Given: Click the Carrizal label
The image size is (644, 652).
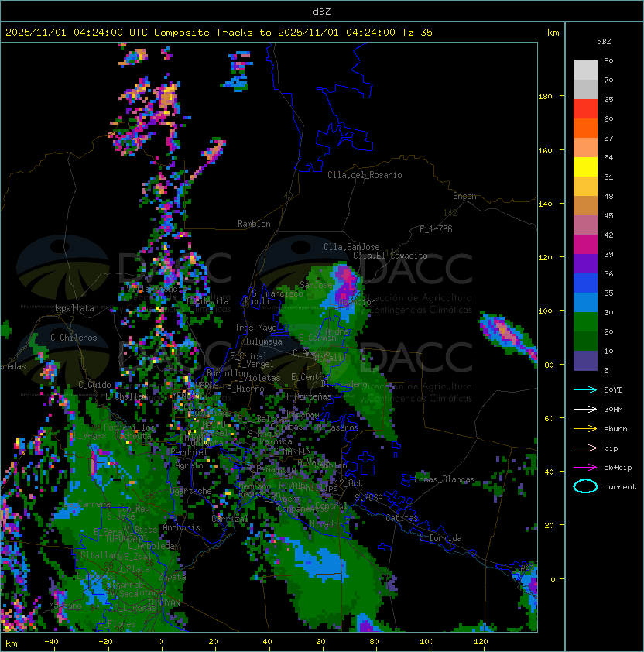Looking at the screenshot, I should [230, 519].
